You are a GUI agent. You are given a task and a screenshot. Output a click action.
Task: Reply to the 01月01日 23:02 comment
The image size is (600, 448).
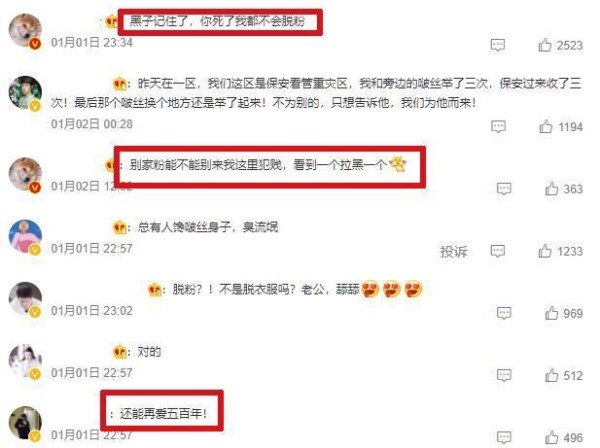coord(504,313)
